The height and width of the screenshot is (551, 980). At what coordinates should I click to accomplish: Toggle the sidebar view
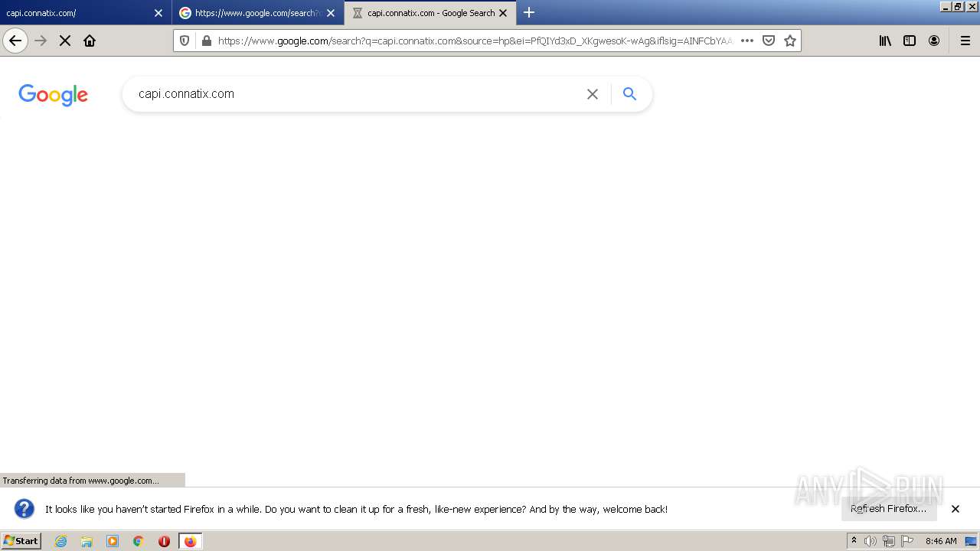tap(910, 41)
